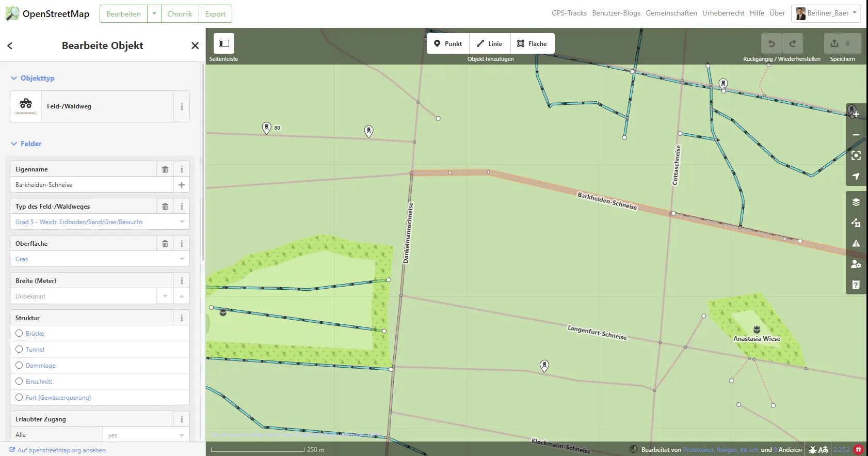
Task: Open the GPS-Tracks menu item
Action: point(569,13)
